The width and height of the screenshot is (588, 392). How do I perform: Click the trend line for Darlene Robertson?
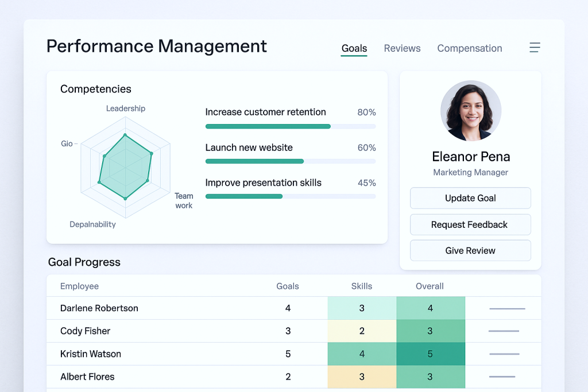pyautogui.click(x=507, y=309)
